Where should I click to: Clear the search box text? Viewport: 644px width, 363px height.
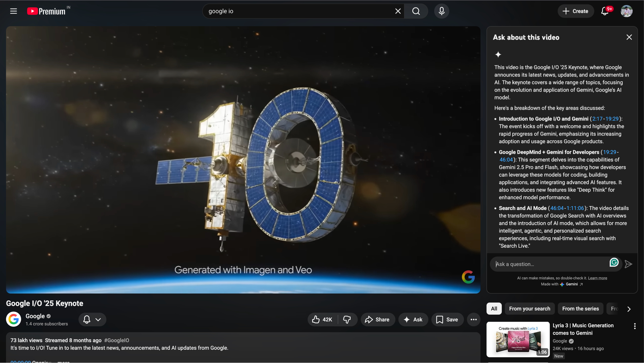click(398, 11)
